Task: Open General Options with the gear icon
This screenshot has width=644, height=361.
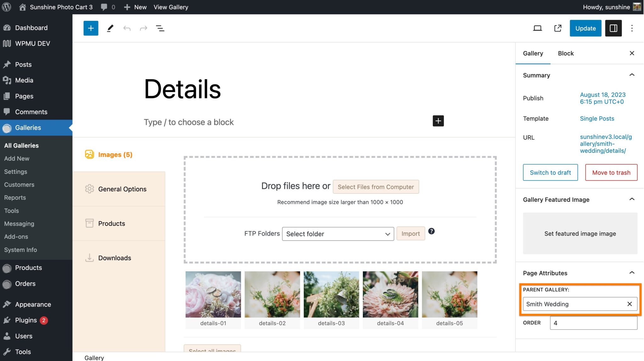Action: (89, 189)
